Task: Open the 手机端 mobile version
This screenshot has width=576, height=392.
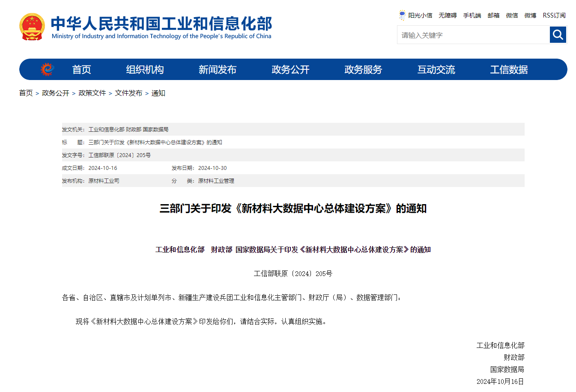Action: coord(472,15)
